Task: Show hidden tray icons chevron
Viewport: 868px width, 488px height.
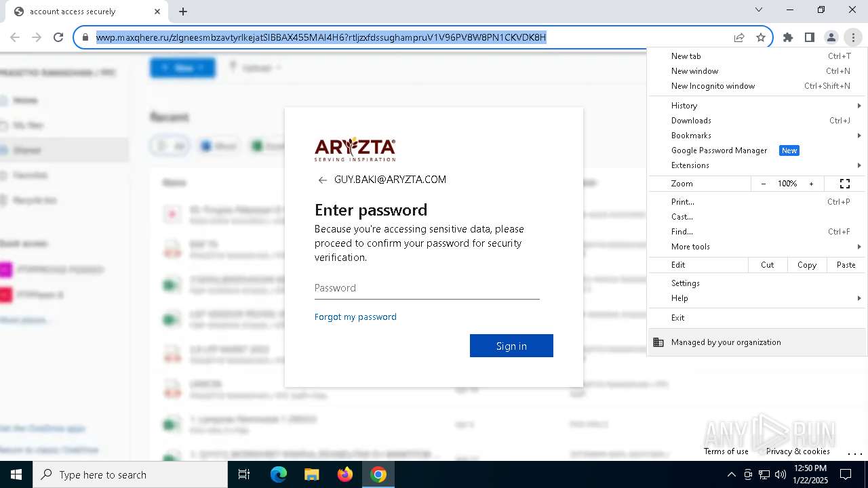Action: [731, 474]
